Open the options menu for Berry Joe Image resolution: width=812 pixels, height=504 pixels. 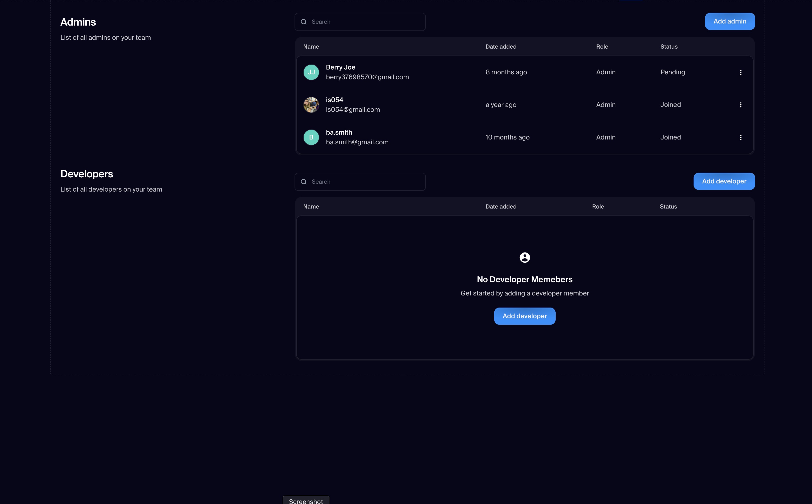pos(741,72)
